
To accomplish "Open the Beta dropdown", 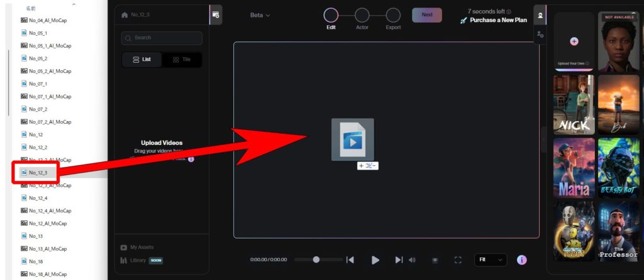I will [260, 15].
